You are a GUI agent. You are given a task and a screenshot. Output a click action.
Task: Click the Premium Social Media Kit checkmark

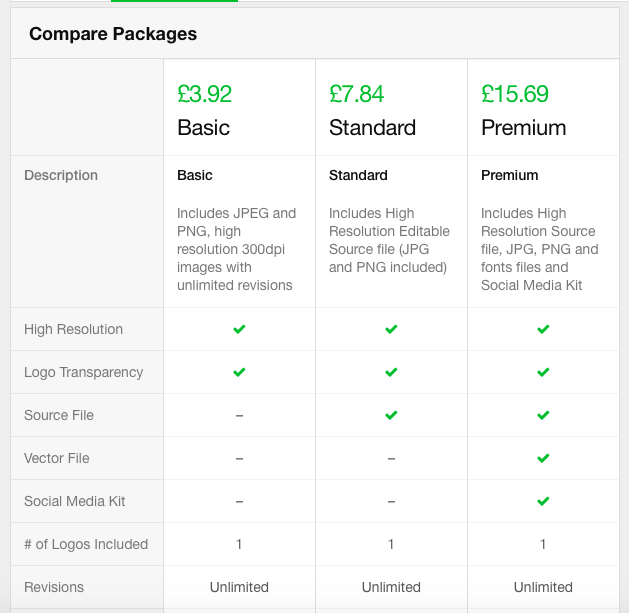pos(543,501)
